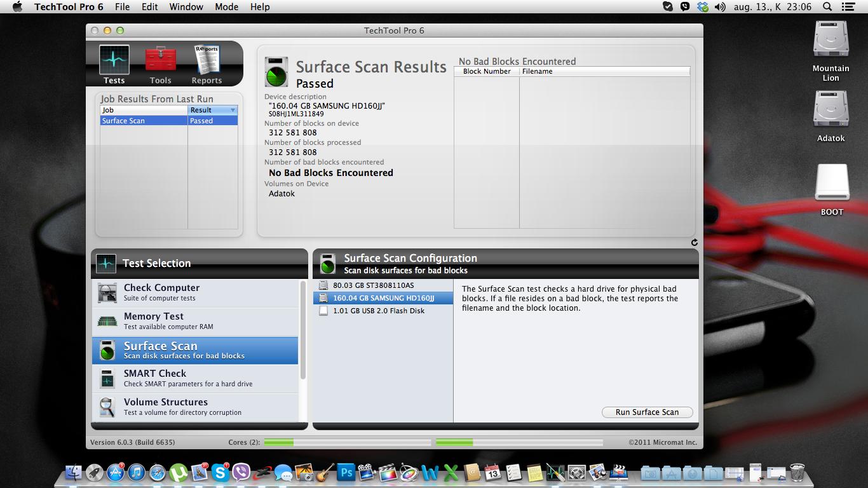Click the Filename column header
The width and height of the screenshot is (868, 488).
(x=604, y=72)
